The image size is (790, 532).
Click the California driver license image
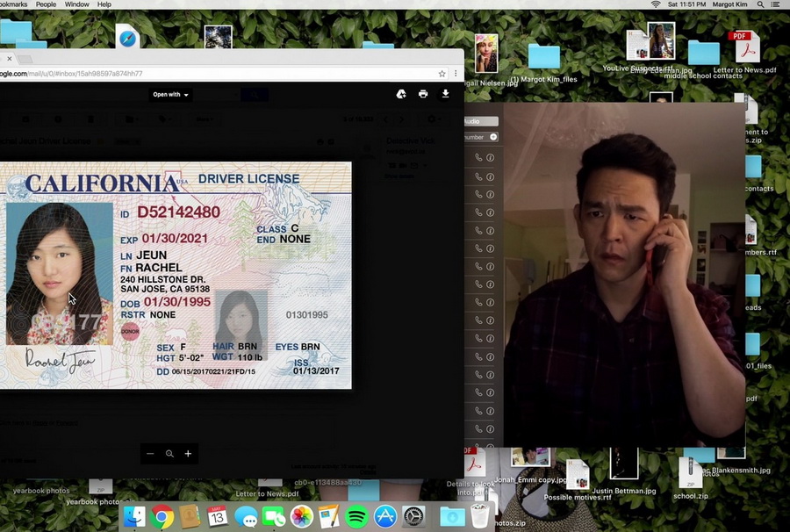pyautogui.click(x=176, y=275)
